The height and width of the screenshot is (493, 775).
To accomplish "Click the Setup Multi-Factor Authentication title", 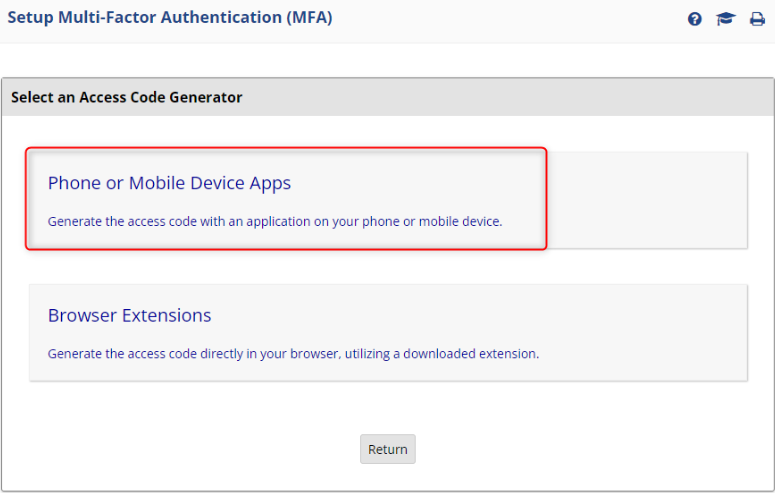I will coord(170,18).
